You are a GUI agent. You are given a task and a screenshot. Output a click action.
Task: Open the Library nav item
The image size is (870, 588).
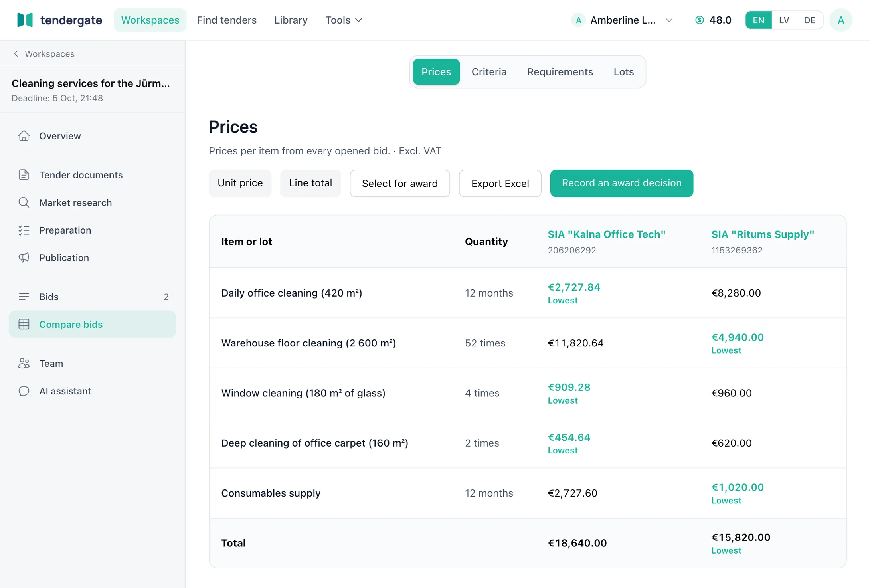(x=291, y=20)
